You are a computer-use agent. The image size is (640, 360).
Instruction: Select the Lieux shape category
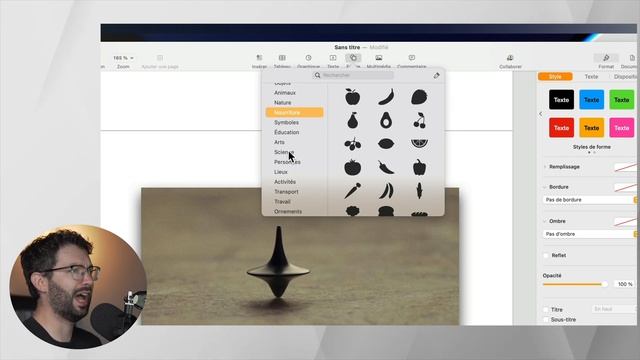(281, 172)
